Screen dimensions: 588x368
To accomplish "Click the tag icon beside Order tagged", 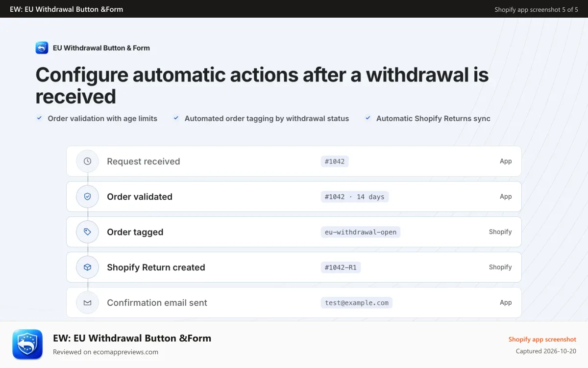I will [88, 232].
